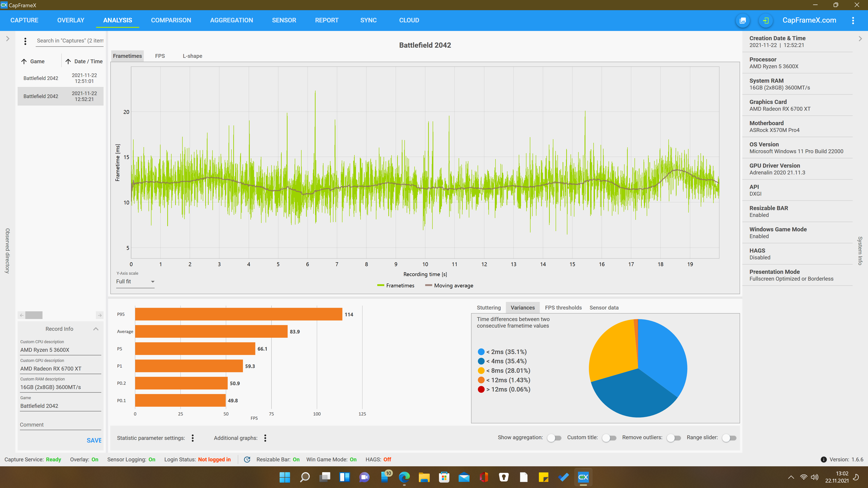Click the version info icon

(823, 459)
